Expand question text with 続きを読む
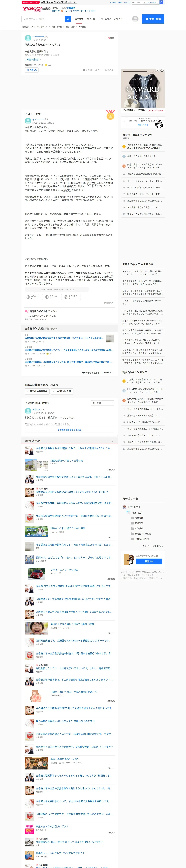The width and height of the screenshot is (186, 868). coord(33,60)
